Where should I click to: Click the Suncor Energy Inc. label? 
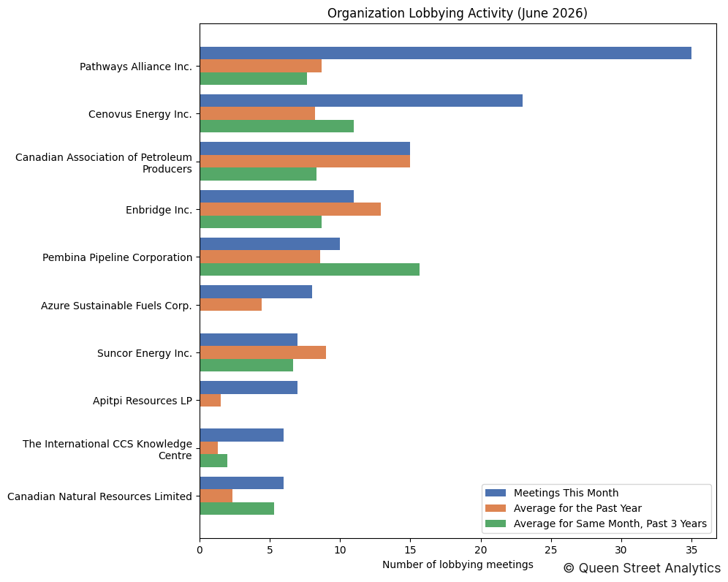point(145,353)
